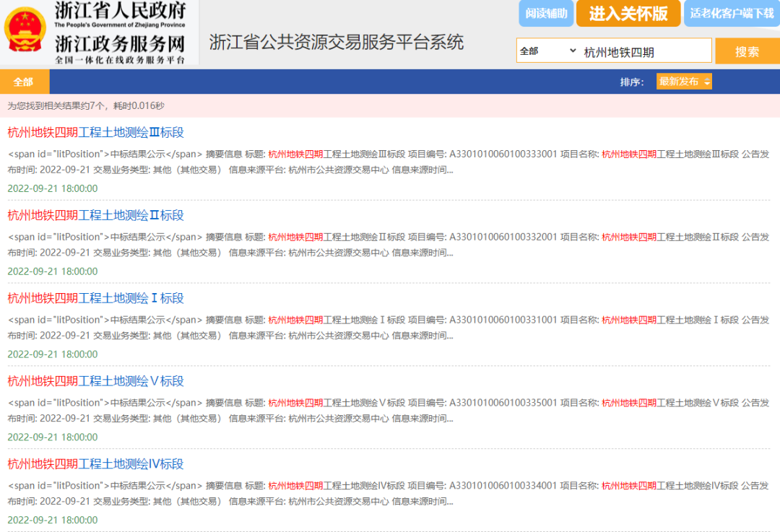Click the 阅读辅助 button
The image size is (780, 532).
[x=546, y=13]
